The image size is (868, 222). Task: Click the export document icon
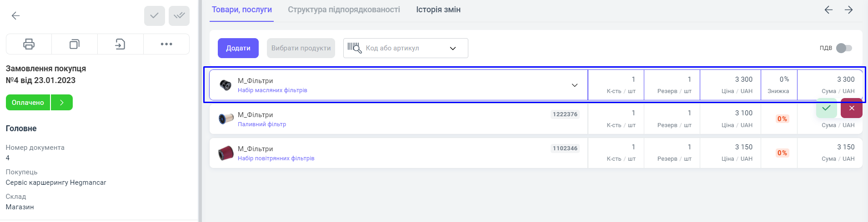[120, 44]
